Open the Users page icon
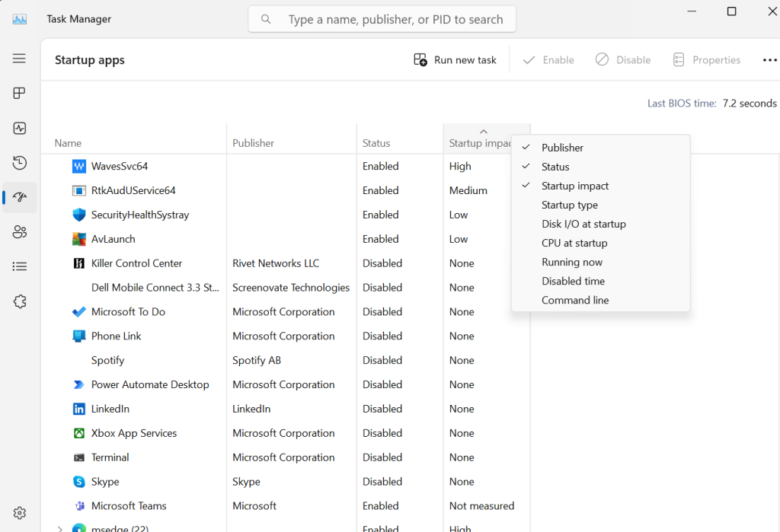Image resolution: width=780 pixels, height=532 pixels. tap(19, 232)
